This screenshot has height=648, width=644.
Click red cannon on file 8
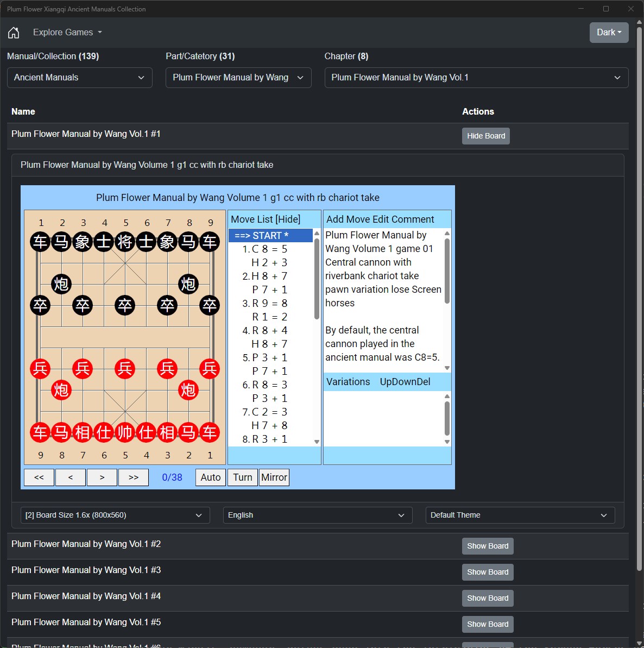click(x=61, y=390)
